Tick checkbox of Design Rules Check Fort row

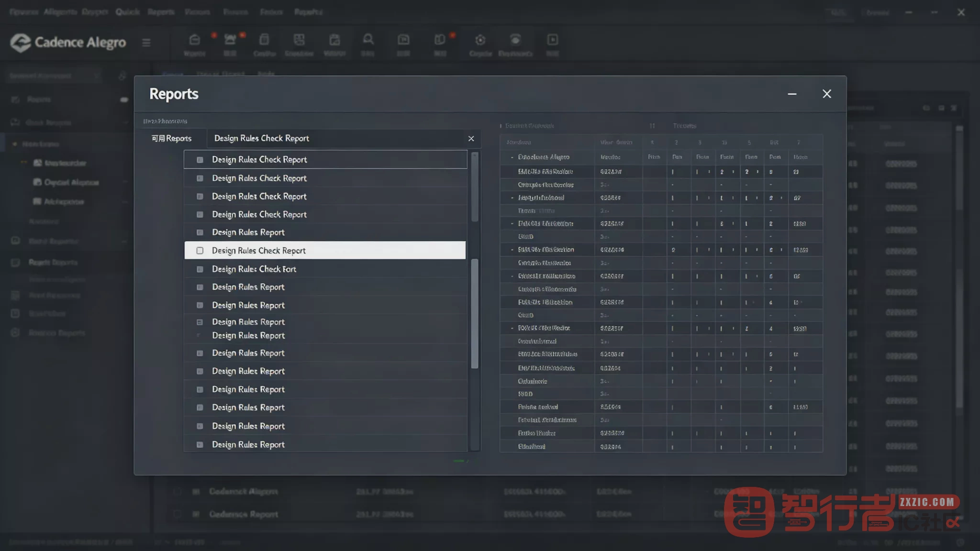(x=200, y=269)
